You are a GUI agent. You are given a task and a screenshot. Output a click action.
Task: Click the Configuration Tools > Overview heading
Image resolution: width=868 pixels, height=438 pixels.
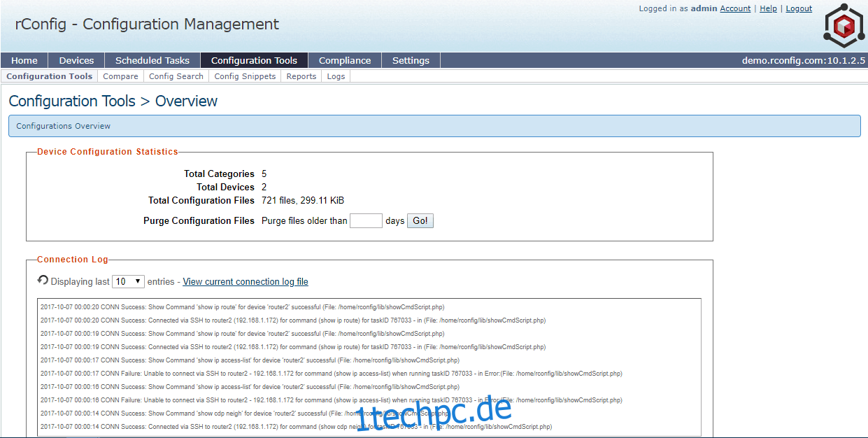[113, 101]
